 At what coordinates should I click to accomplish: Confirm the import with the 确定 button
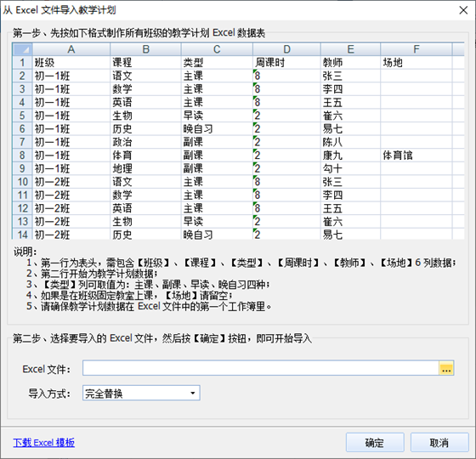click(x=375, y=443)
